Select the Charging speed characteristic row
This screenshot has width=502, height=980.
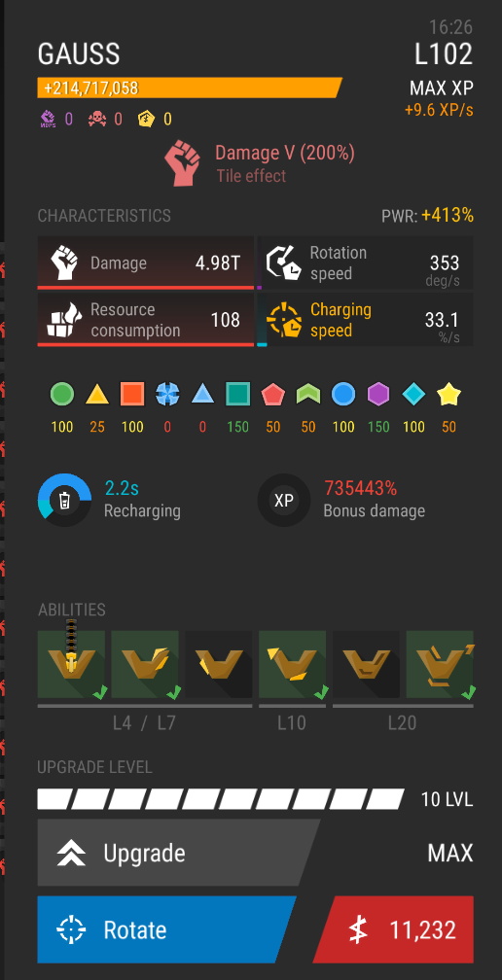[365, 319]
